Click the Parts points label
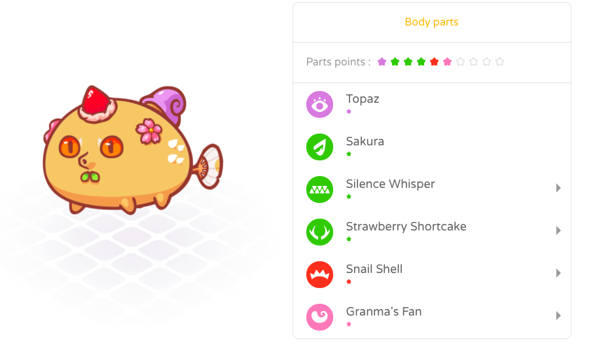This screenshot has width=610, height=364. click(338, 62)
